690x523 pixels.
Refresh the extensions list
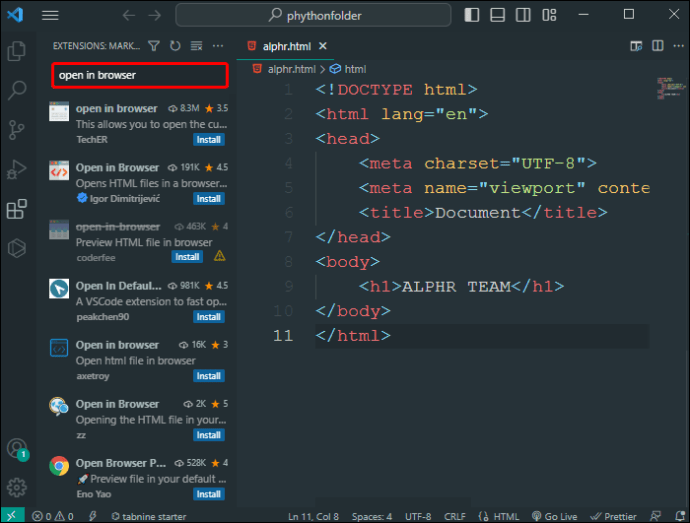(x=175, y=46)
